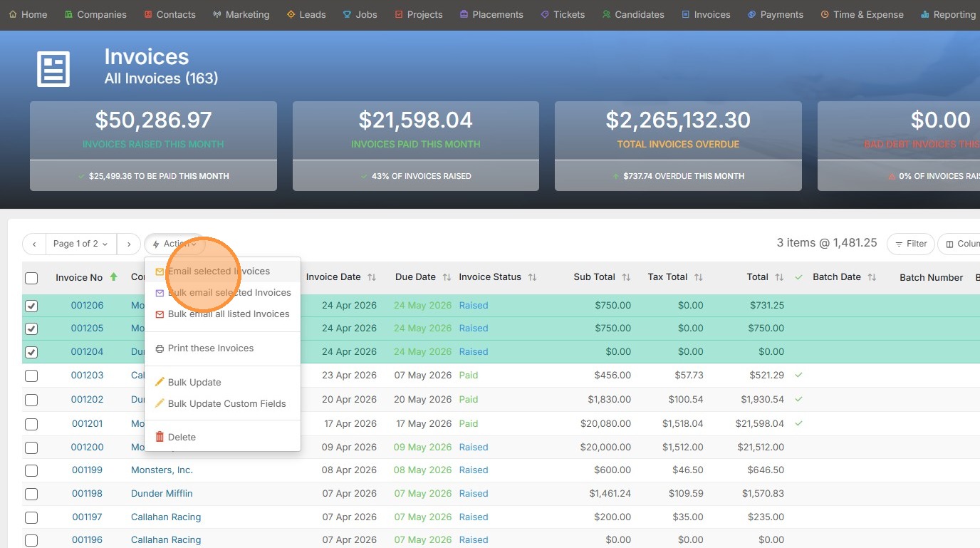Open invoice 001200
The width and height of the screenshot is (980, 548).
[88, 448]
